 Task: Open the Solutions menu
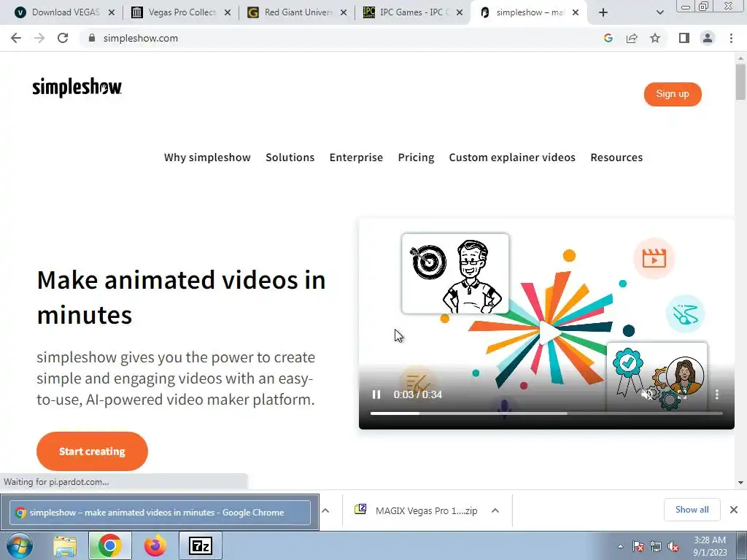tap(290, 157)
